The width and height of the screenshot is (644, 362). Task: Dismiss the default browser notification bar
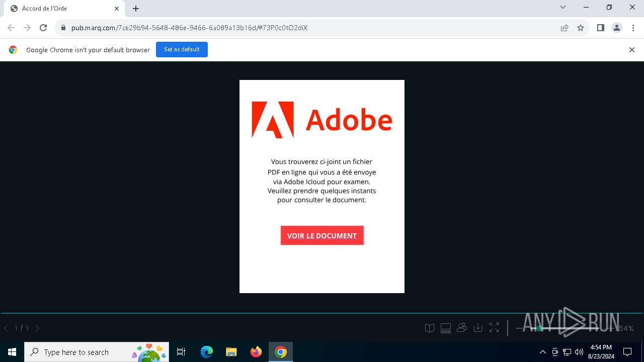coord(632,50)
